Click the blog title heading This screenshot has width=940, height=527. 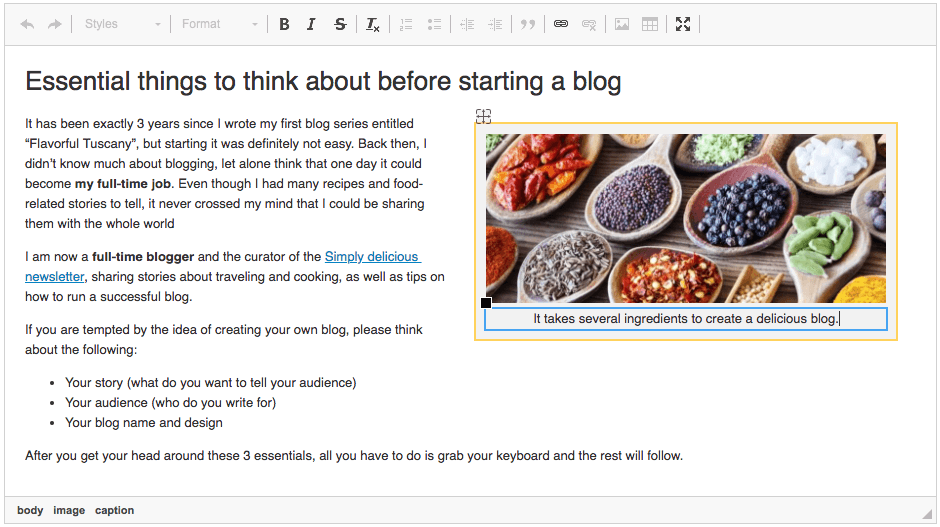click(x=323, y=82)
